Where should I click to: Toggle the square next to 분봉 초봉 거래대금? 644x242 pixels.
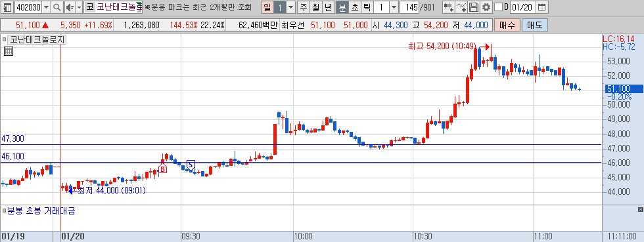coord(5,211)
